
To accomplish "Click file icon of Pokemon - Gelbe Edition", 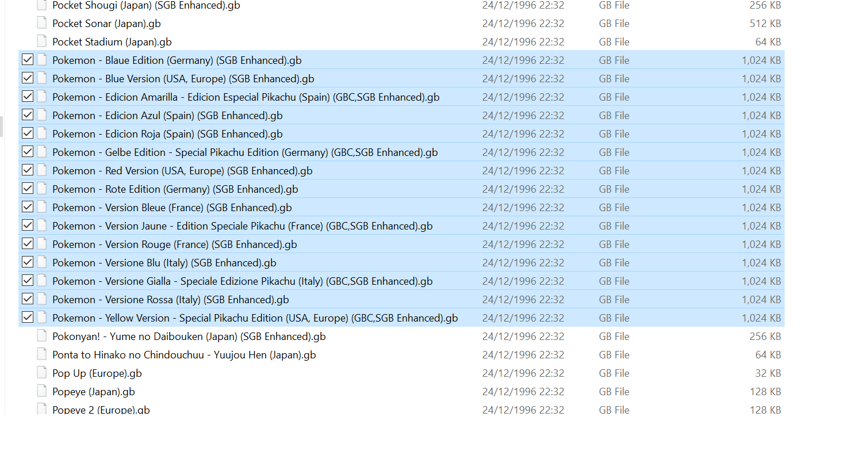I will click(x=41, y=152).
